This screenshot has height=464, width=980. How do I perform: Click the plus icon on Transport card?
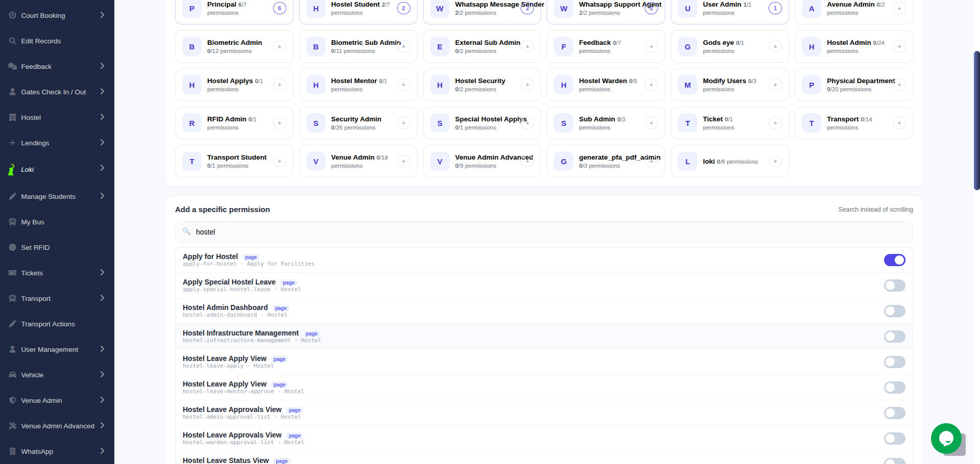pyautogui.click(x=899, y=123)
